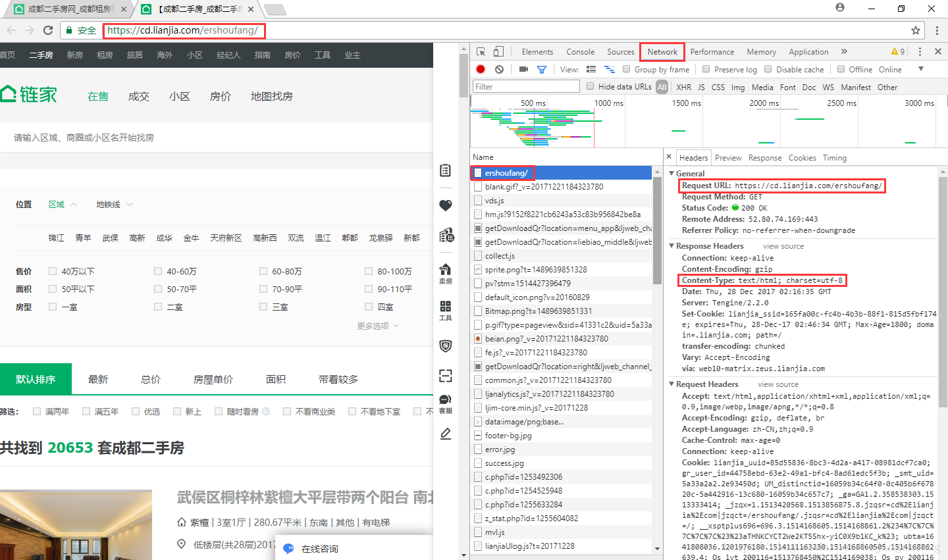Collapse the General headers section
The height and width of the screenshot is (560, 948).
click(671, 174)
